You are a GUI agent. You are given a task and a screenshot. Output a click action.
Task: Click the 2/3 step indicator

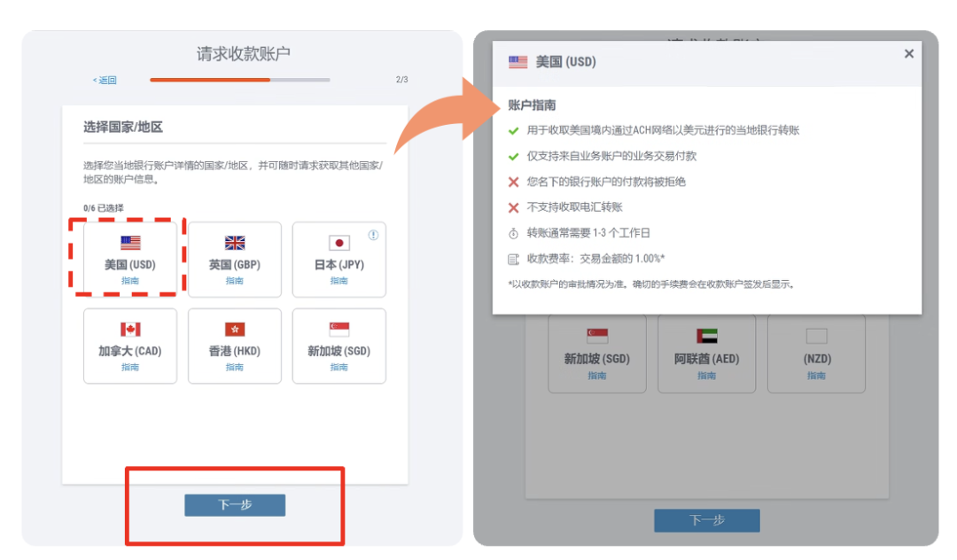tap(401, 80)
